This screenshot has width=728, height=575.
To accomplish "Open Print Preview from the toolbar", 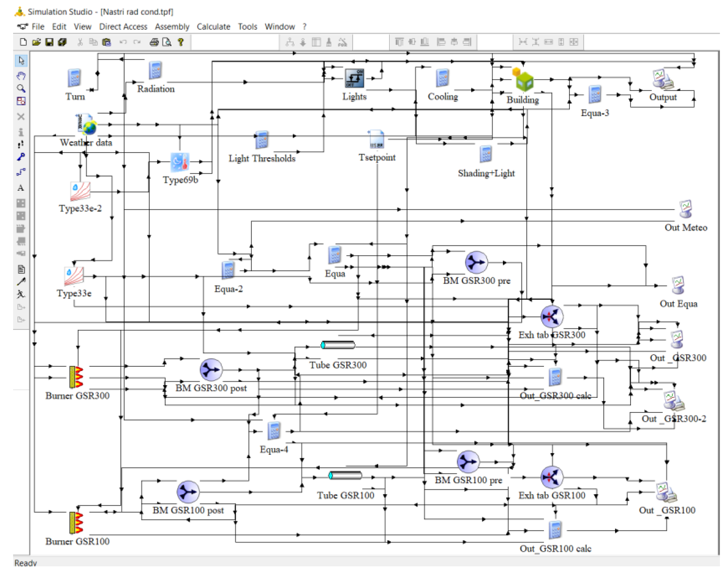I will (x=167, y=42).
